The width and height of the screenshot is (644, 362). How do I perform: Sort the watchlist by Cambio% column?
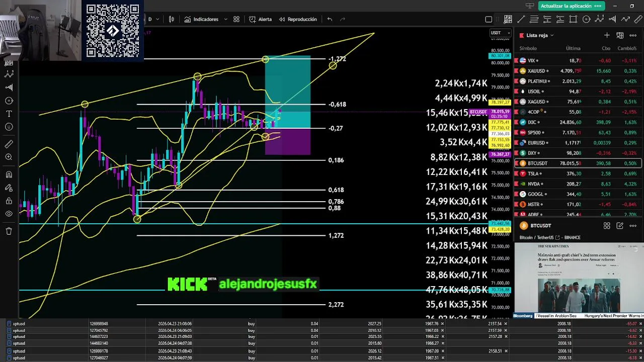click(x=627, y=48)
